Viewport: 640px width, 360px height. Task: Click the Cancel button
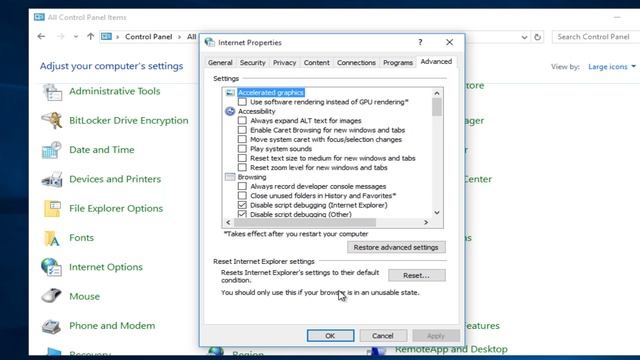[383, 336]
